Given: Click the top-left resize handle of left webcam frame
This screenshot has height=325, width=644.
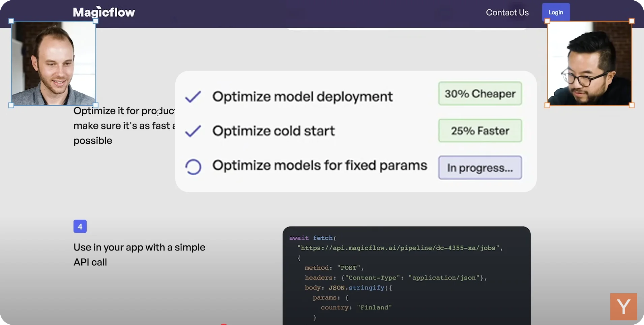Looking at the screenshot, I should 11,21.
